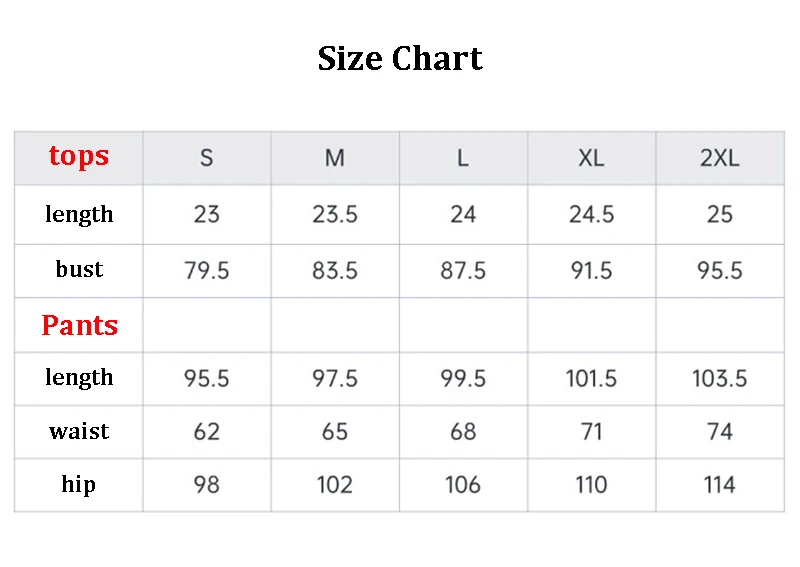Click the waist row label
Viewport: 800px width, 567px height.
click(79, 432)
